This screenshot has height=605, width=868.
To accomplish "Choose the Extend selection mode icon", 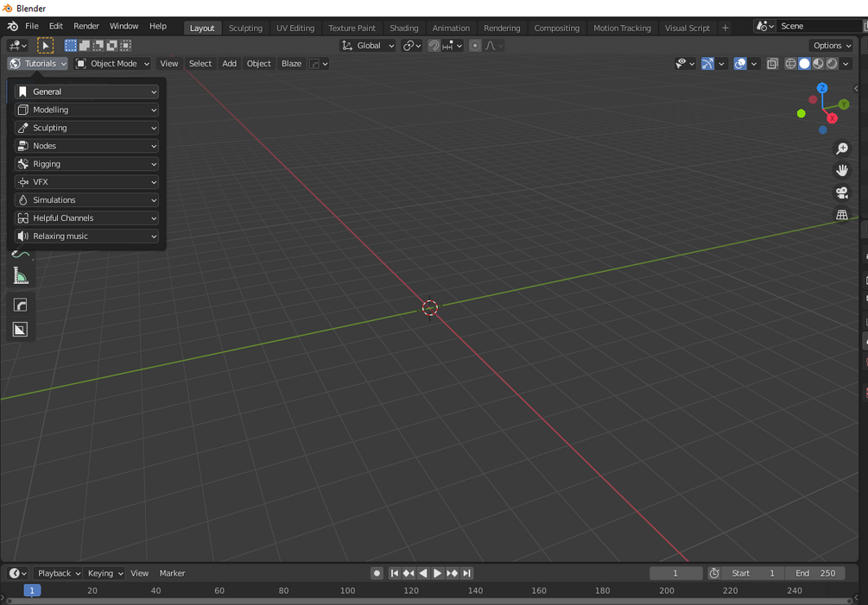I will pos(85,46).
